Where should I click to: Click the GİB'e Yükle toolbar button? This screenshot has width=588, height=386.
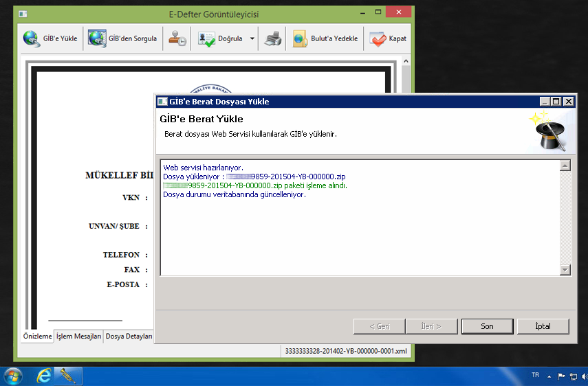point(50,39)
